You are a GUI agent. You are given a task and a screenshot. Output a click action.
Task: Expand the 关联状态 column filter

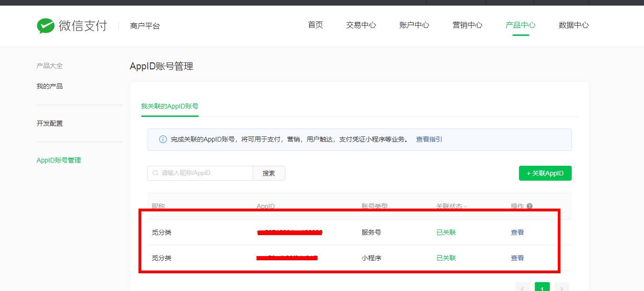pos(465,207)
